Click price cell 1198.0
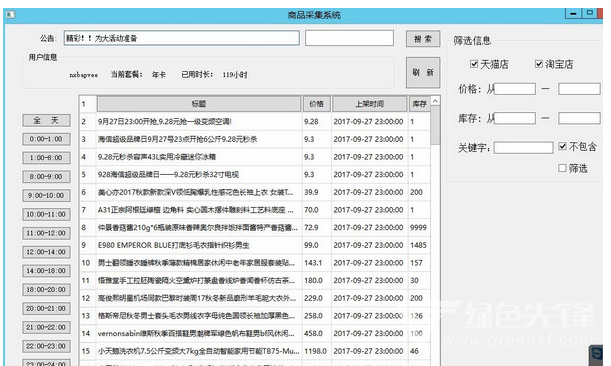 (x=316, y=351)
